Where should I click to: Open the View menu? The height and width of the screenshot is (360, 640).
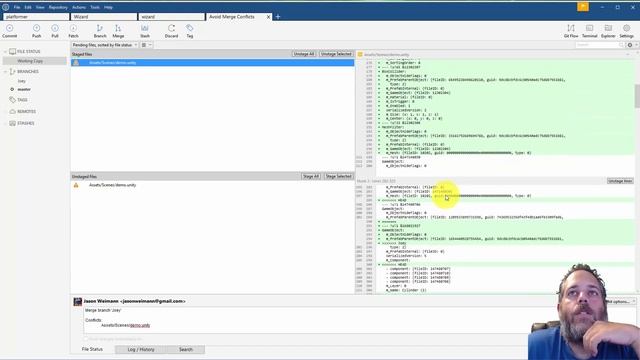click(x=40, y=7)
